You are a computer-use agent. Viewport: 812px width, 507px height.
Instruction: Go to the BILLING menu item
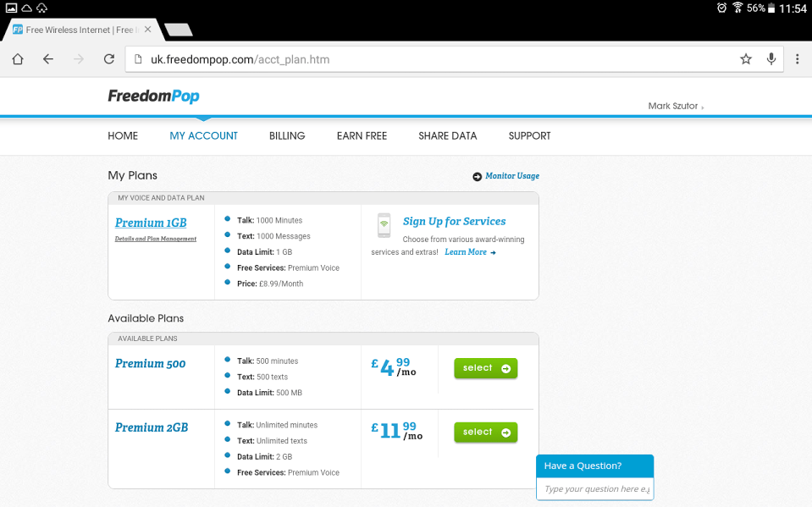pyautogui.click(x=287, y=135)
